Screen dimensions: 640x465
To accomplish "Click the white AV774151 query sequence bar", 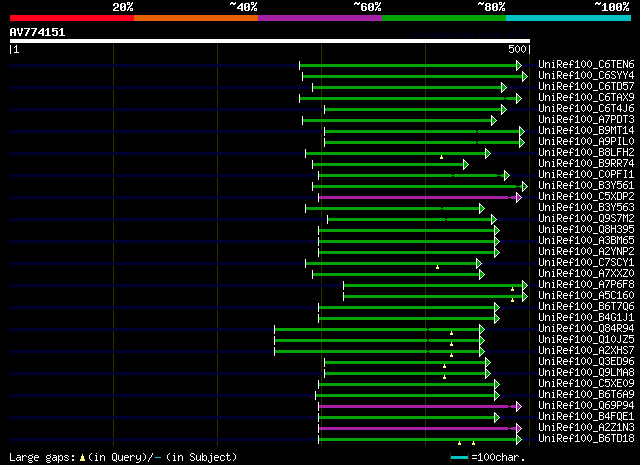I will (x=270, y=41).
